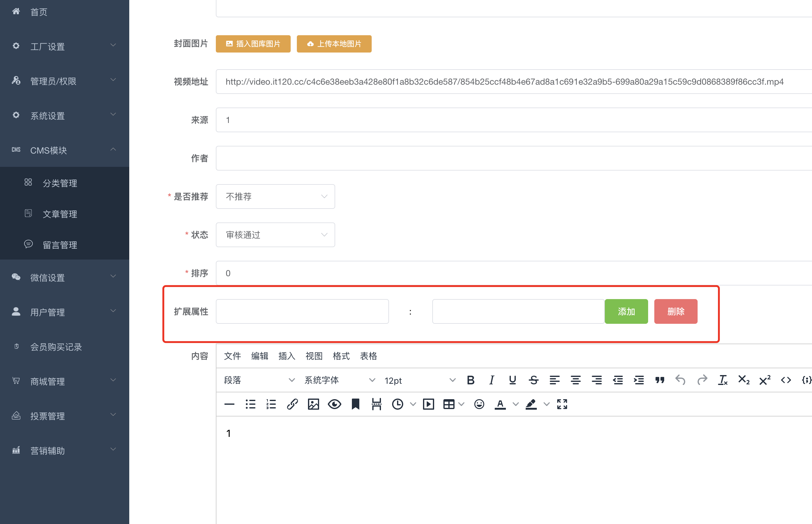Open 文章管理 in the sidebar
Viewport: 812px width, 524px height.
(60, 214)
